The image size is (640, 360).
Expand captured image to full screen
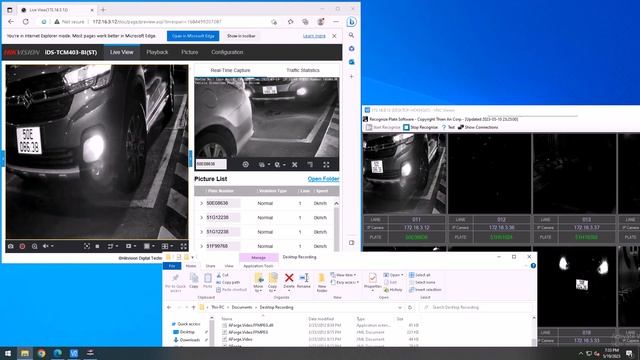coord(326,164)
